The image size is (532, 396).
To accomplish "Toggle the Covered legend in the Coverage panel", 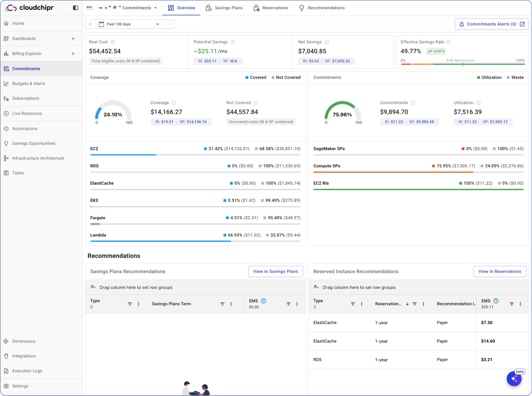I will [x=255, y=77].
